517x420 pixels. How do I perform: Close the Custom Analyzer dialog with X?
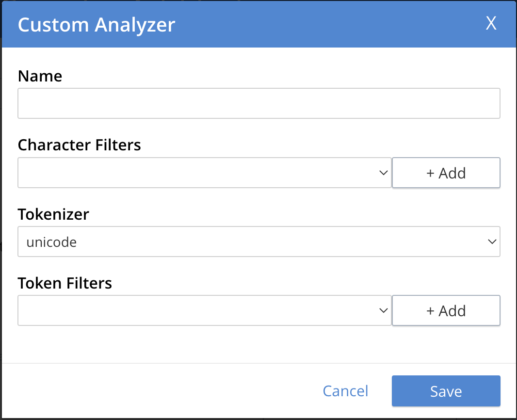point(491,23)
